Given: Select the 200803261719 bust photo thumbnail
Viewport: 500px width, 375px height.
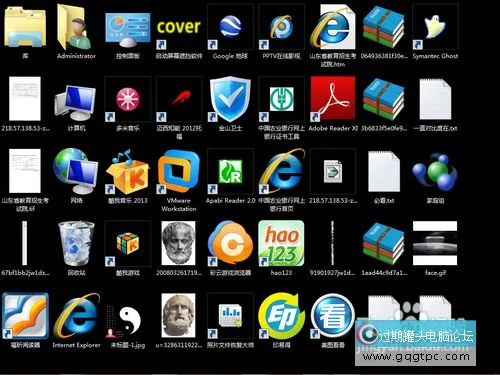Looking at the screenshot, I should (179, 243).
